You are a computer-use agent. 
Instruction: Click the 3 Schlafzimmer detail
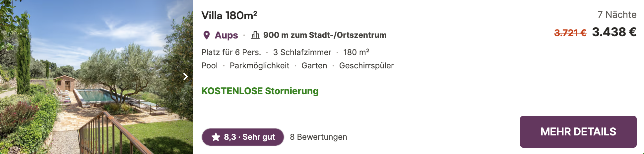point(302,52)
